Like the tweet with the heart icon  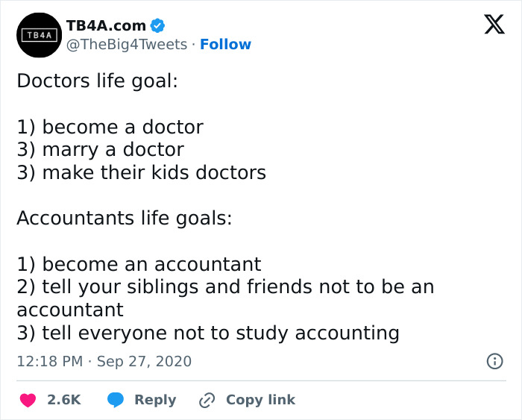click(x=28, y=400)
